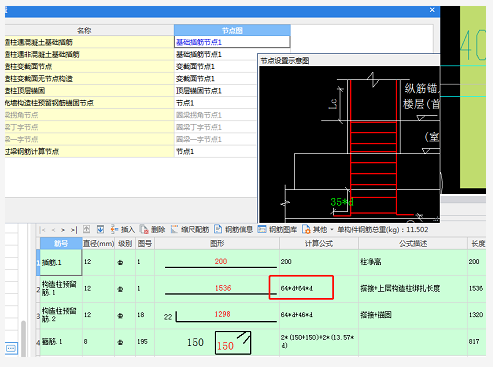Go to first rebar record
This screenshot has width=493, height=367.
42,230
